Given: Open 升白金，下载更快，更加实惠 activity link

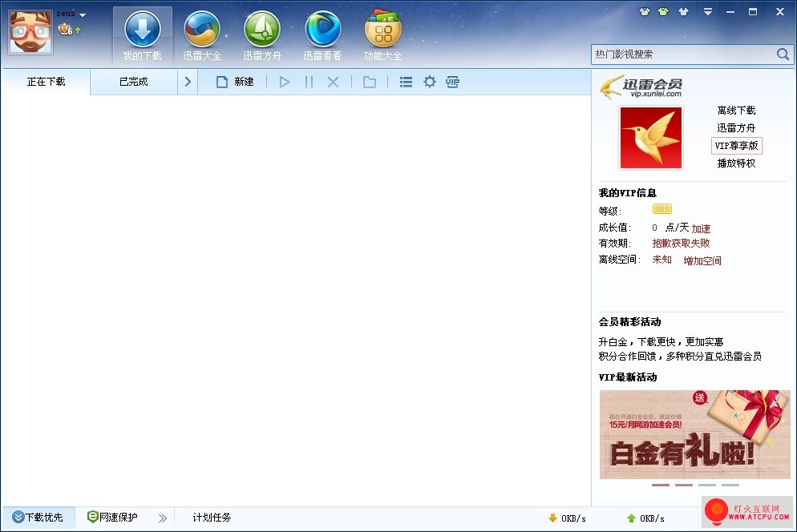Looking at the screenshot, I should click(x=661, y=342).
